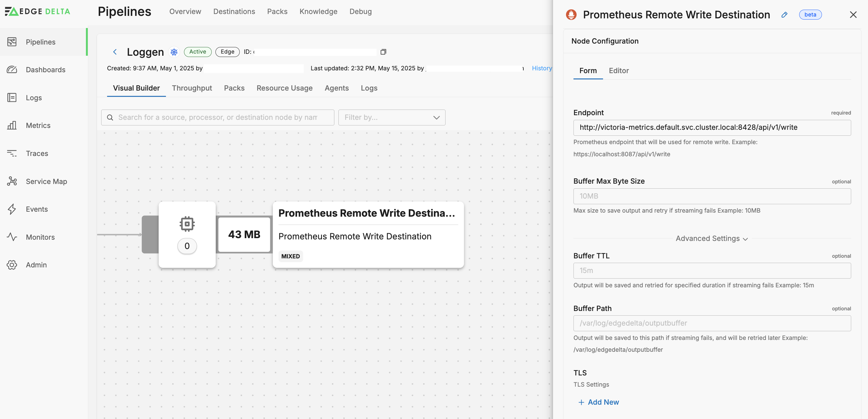The width and height of the screenshot is (868, 419).
Task: Click the Edge badge
Action: [228, 52]
